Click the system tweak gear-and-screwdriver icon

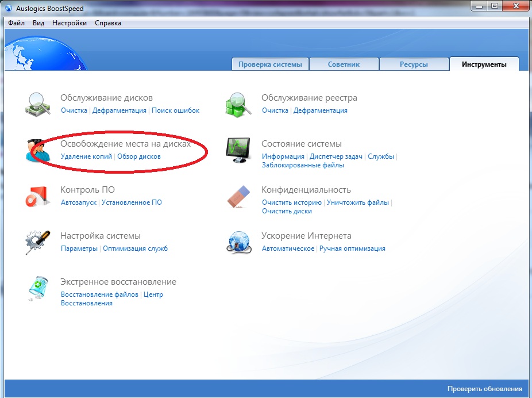(37, 242)
